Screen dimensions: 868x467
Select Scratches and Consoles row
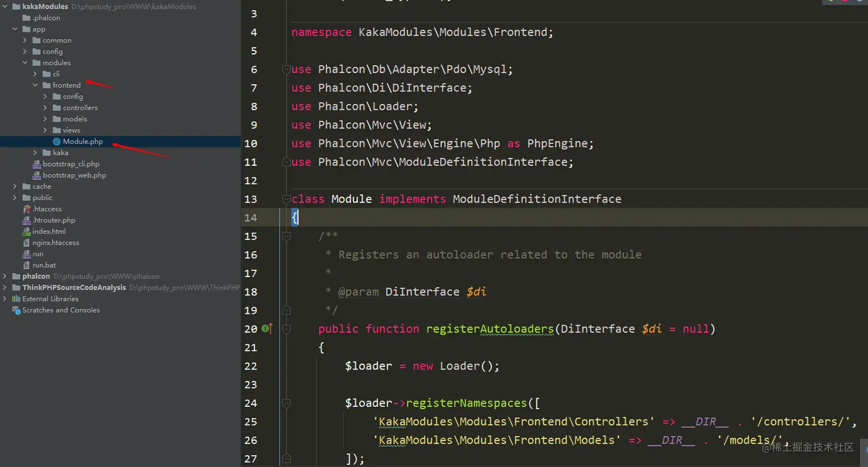click(x=120, y=310)
